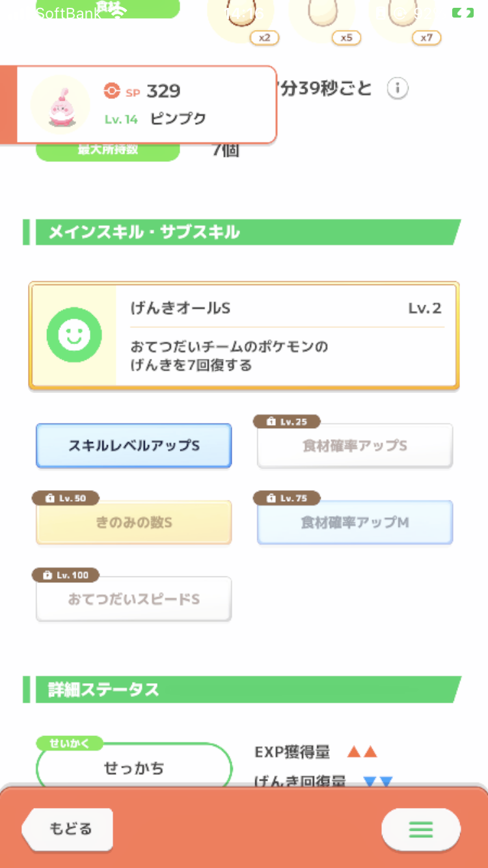This screenshot has height=868, width=488.
Task: Select the locked 食材確率アップS skill
Action: click(x=355, y=446)
